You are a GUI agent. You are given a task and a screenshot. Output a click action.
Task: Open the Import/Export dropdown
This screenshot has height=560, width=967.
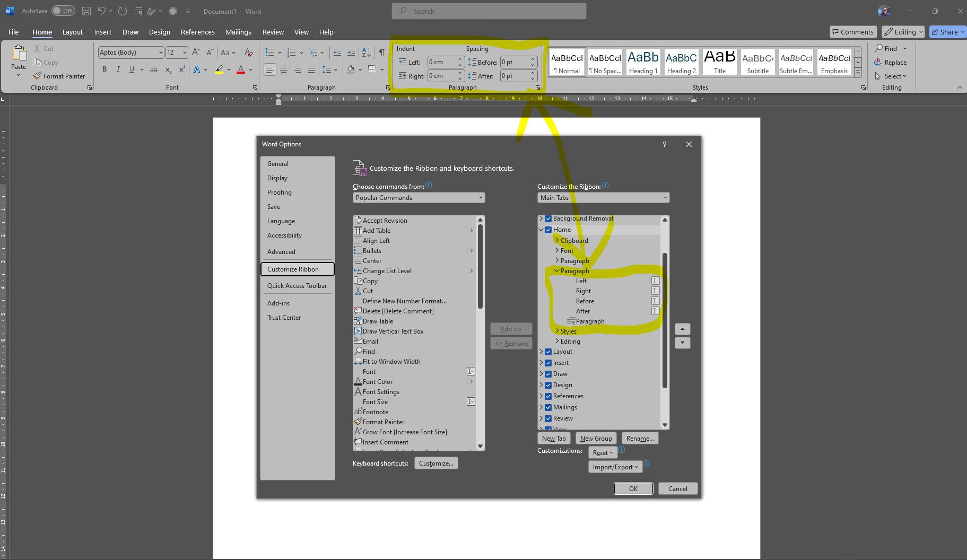click(x=615, y=467)
